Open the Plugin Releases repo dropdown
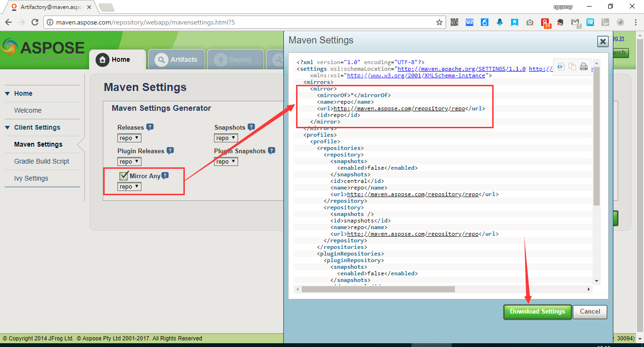The height and width of the screenshot is (347, 644). point(129,161)
